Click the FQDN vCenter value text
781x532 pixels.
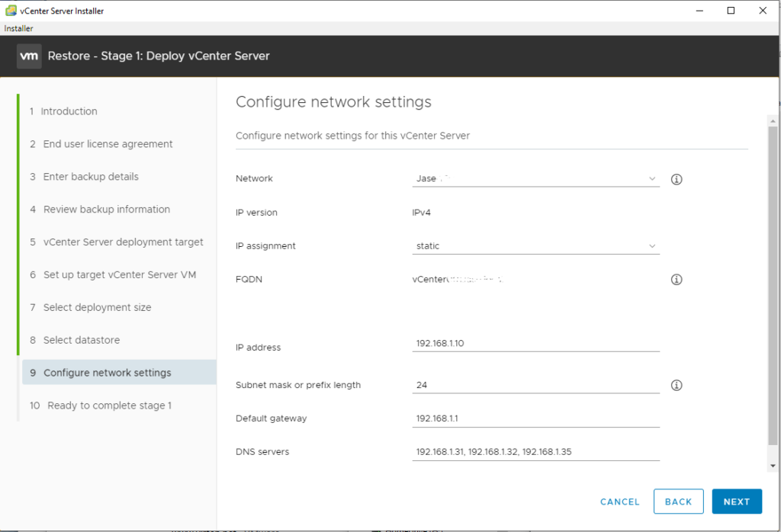(458, 279)
